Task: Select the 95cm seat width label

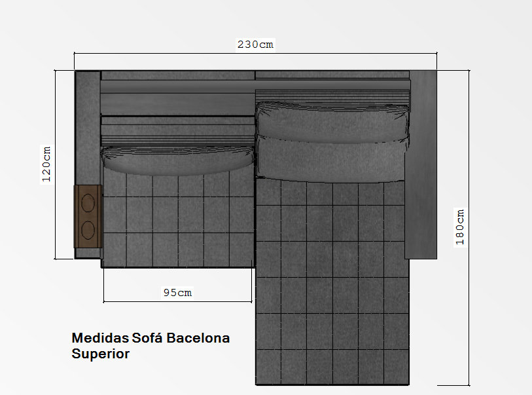Action: (x=177, y=293)
